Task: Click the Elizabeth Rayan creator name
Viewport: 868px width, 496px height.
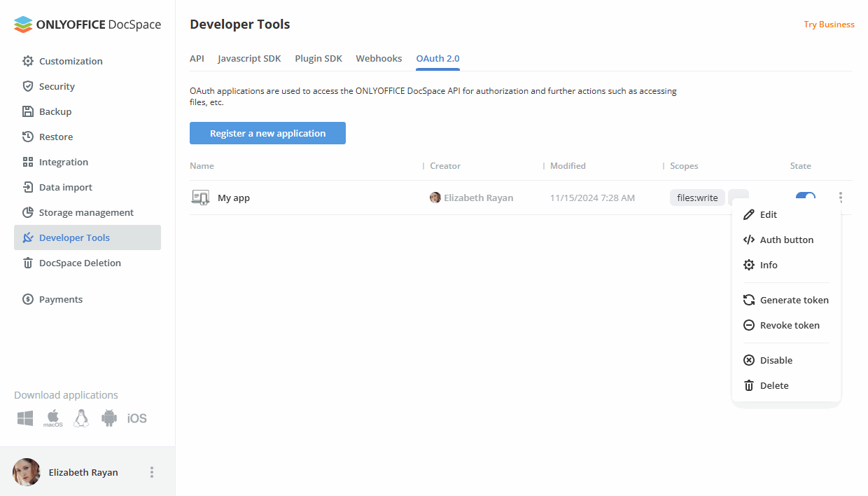Action: (478, 198)
